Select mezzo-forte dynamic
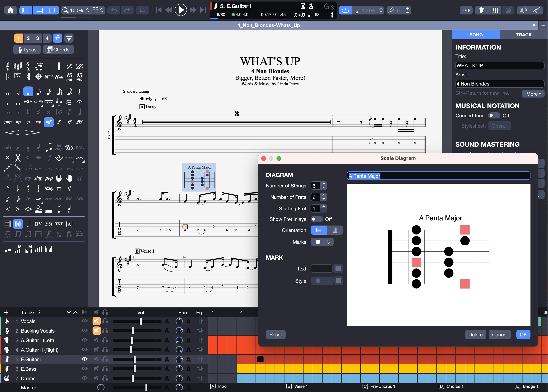The width and height of the screenshot is (548, 392). (49, 122)
